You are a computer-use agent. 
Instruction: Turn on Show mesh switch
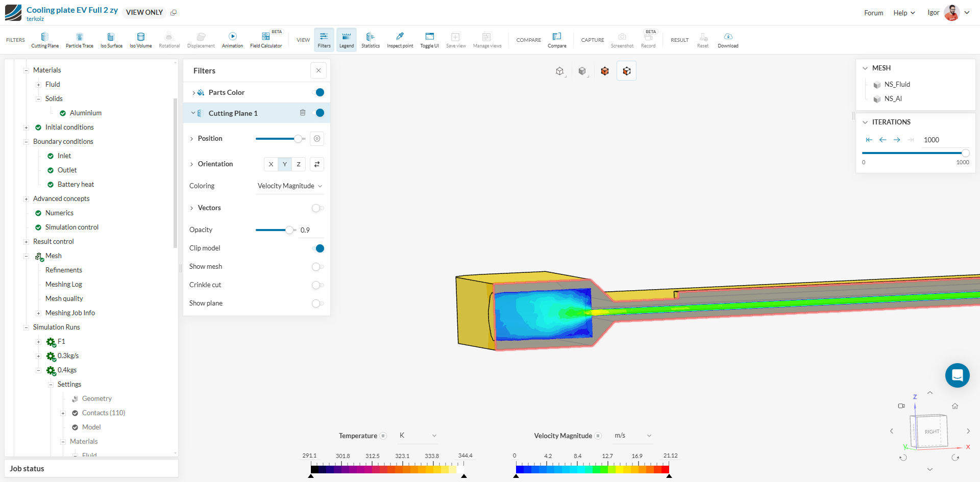[317, 267]
